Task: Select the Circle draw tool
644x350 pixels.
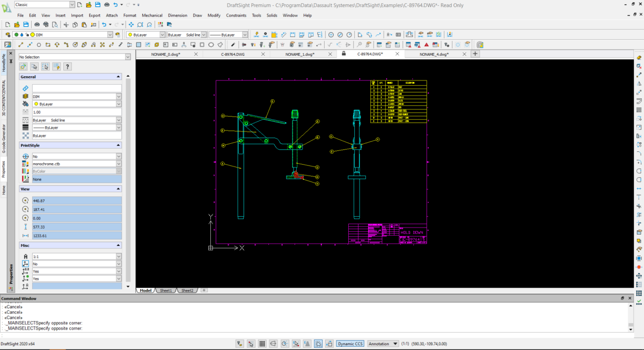Action: (75, 45)
